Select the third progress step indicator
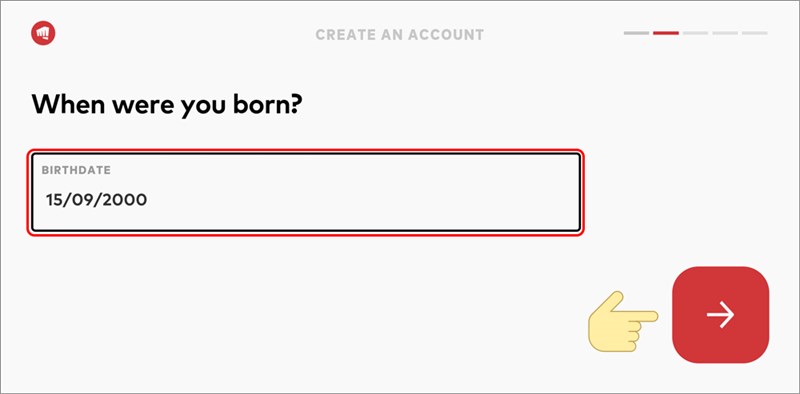 click(695, 33)
